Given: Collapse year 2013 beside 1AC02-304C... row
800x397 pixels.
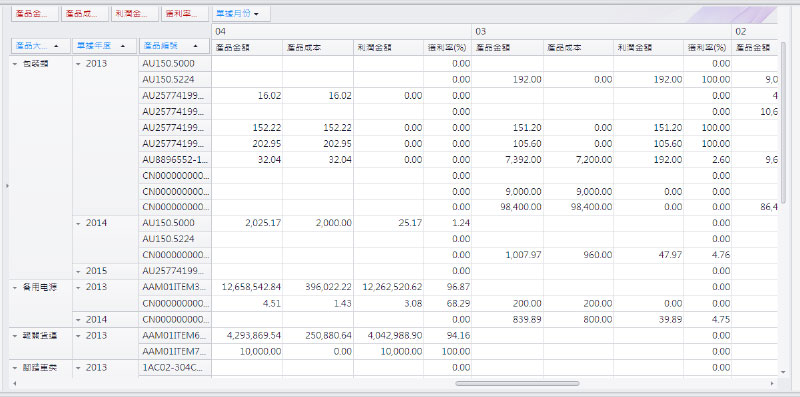Looking at the screenshot, I should tap(78, 368).
